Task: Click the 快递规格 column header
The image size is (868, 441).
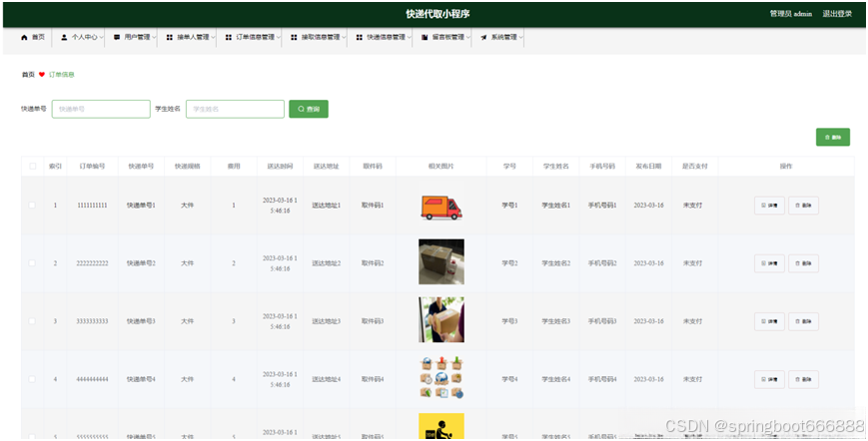Action: 187,166
